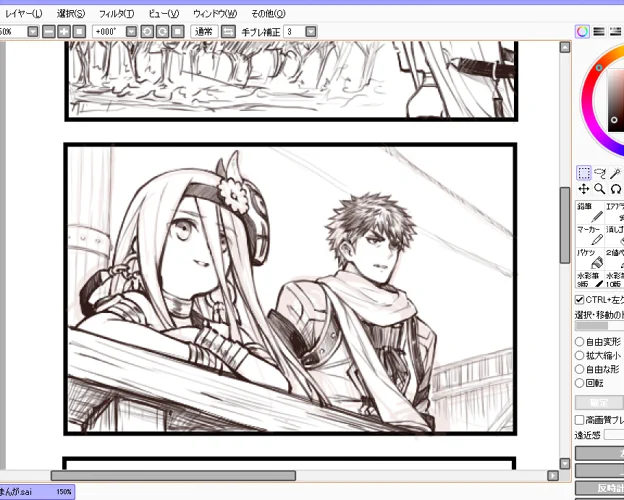Pick a shade in the color square
Image resolution: width=624 pixels, height=500 pixels.
pyautogui.click(x=616, y=102)
